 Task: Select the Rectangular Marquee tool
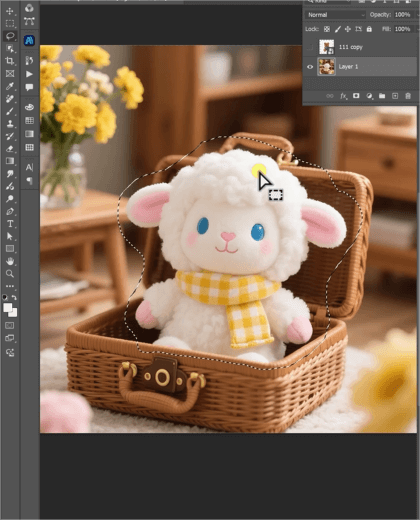point(10,23)
